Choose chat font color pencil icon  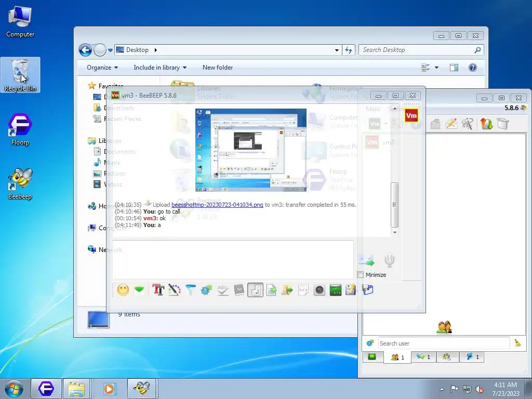[175, 290]
